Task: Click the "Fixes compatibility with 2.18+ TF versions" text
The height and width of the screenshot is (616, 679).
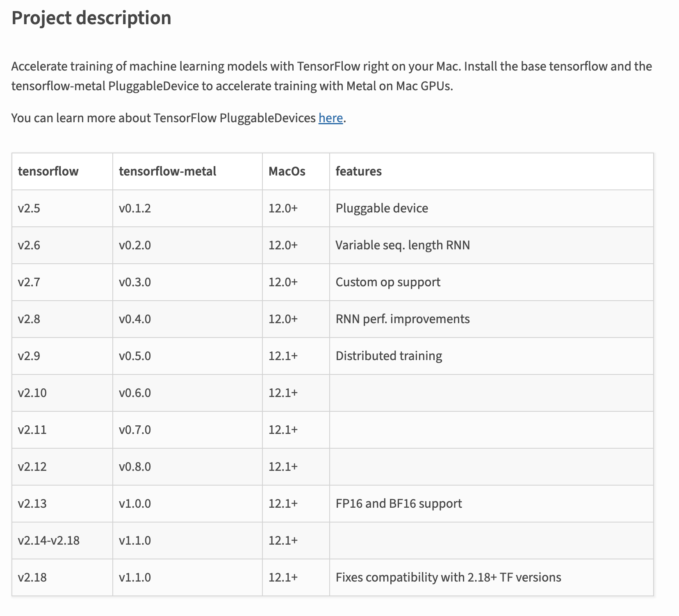Action: [448, 577]
